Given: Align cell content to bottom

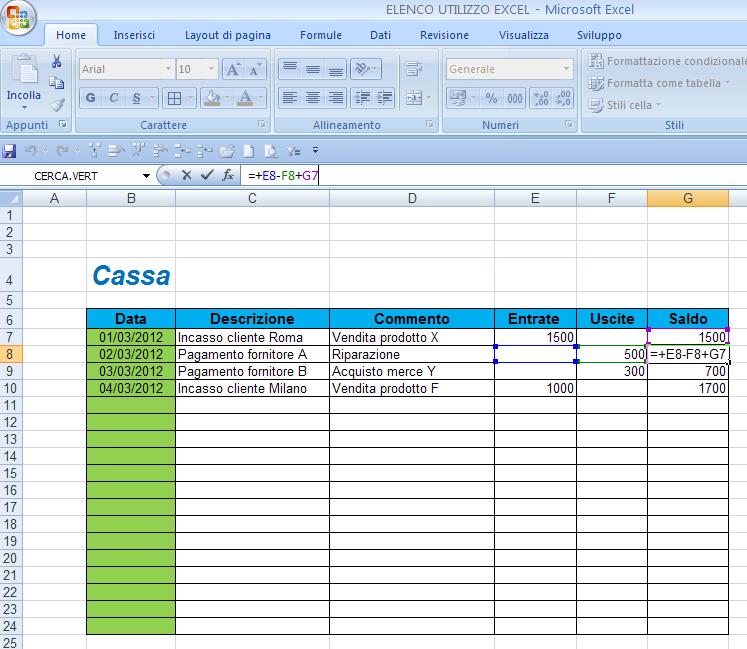Looking at the screenshot, I should [335, 70].
